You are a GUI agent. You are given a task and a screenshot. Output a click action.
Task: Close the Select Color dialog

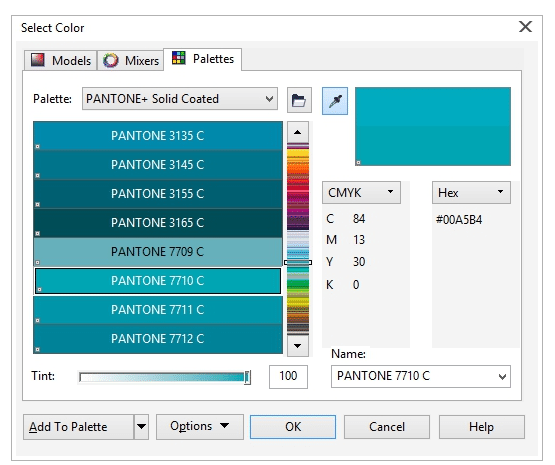pyautogui.click(x=525, y=27)
